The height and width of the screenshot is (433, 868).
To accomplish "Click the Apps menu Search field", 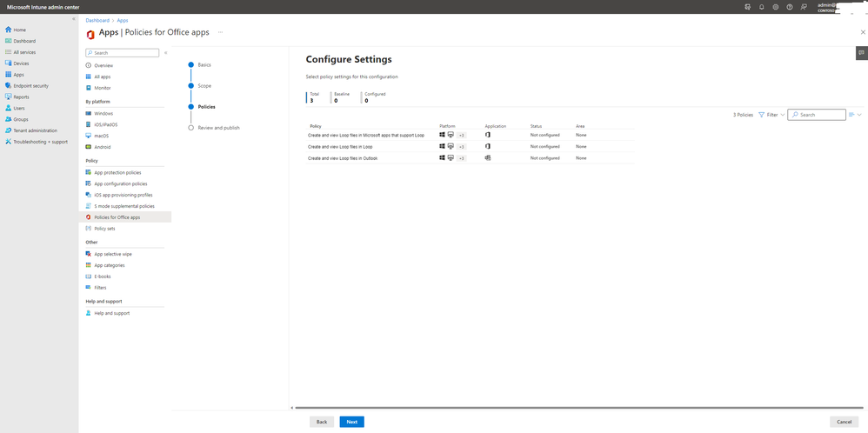I will click(x=123, y=52).
